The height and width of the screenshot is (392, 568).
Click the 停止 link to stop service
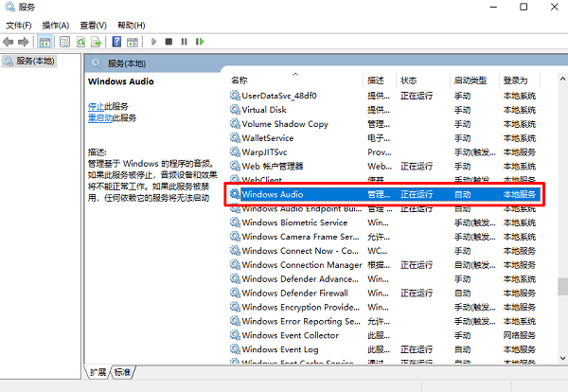click(96, 107)
